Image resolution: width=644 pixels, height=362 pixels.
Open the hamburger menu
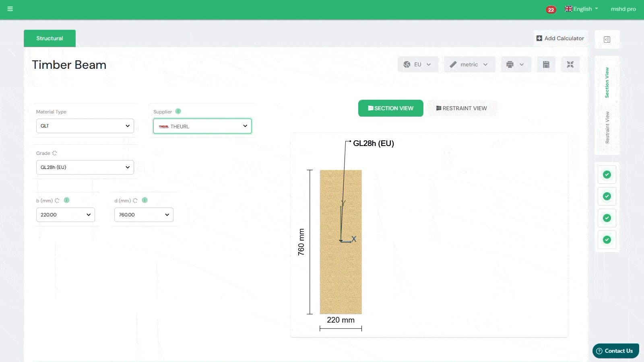(10, 9)
